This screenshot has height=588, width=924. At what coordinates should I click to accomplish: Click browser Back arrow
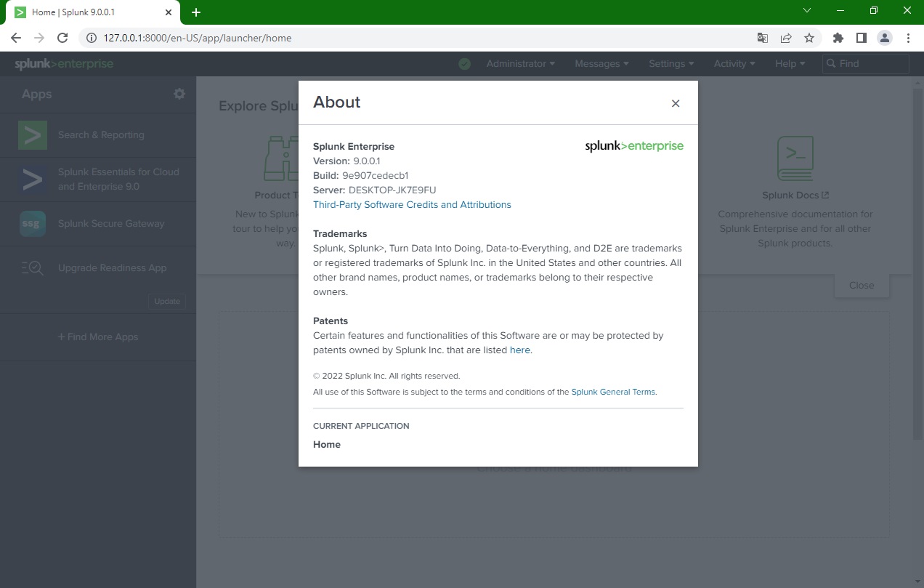[x=16, y=38]
